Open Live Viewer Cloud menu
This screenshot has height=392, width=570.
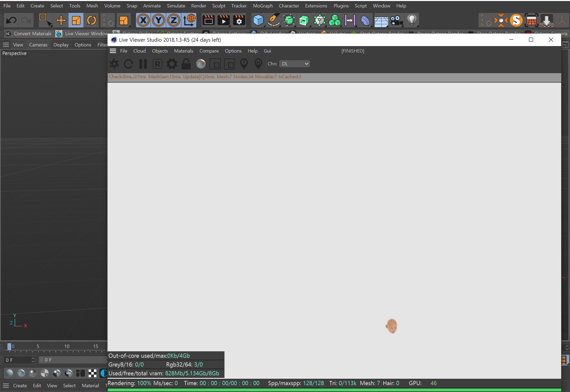tap(139, 51)
